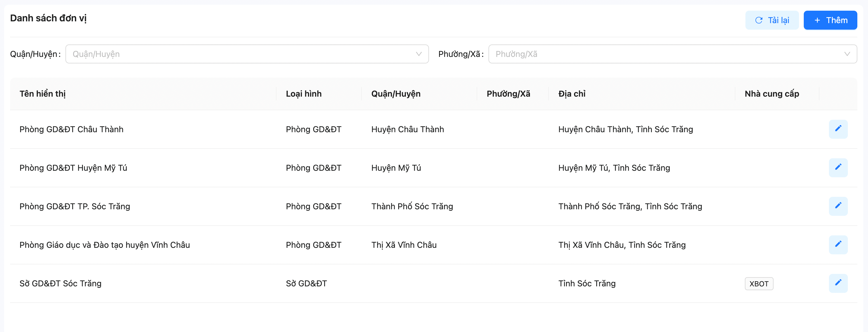Open edit for Thị Xã Vĩnh Châu row
This screenshot has width=868, height=332.
(x=838, y=244)
